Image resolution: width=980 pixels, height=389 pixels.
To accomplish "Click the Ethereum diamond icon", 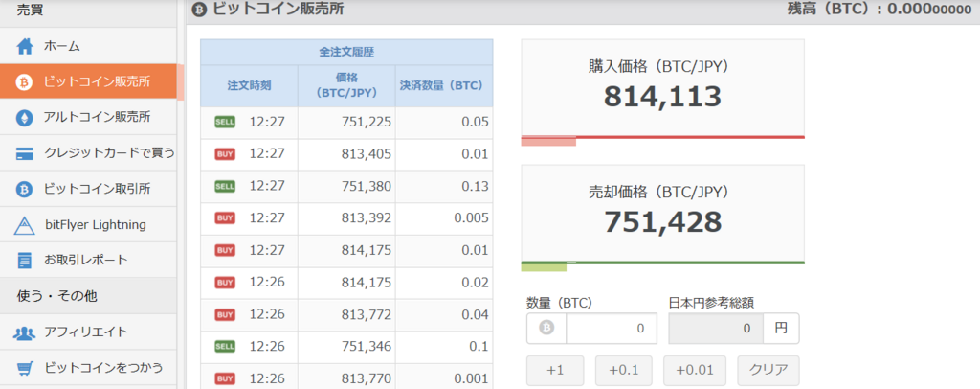I will coord(24,118).
